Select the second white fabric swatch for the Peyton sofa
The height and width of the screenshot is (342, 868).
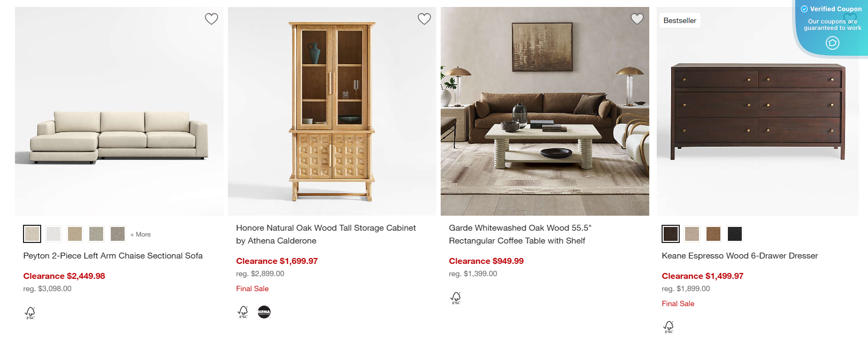click(x=53, y=233)
